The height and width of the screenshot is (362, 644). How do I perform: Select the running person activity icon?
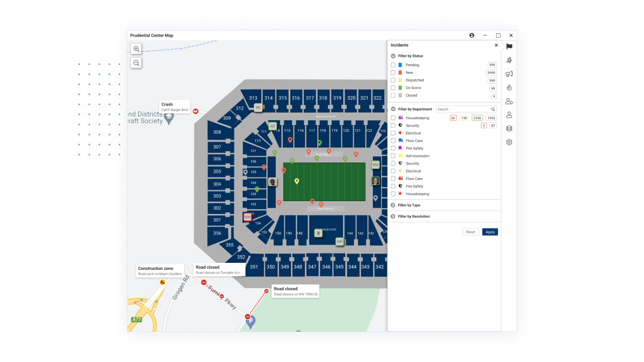[509, 60]
